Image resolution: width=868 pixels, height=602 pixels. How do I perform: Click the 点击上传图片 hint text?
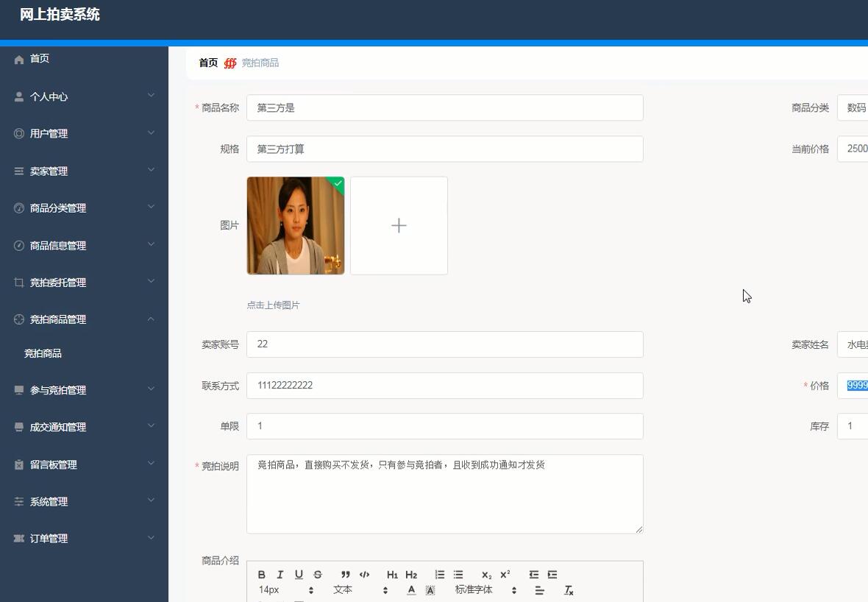[x=273, y=305]
